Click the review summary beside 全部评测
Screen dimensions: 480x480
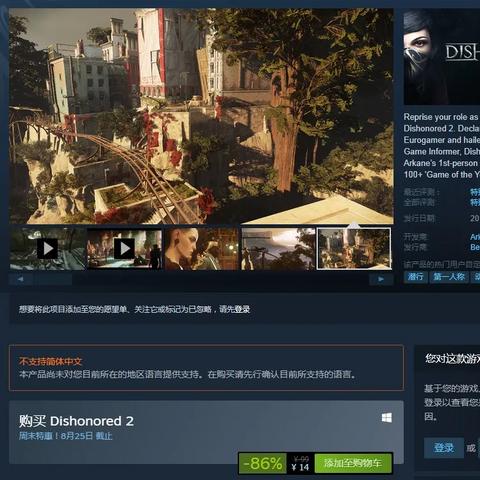tap(475, 202)
